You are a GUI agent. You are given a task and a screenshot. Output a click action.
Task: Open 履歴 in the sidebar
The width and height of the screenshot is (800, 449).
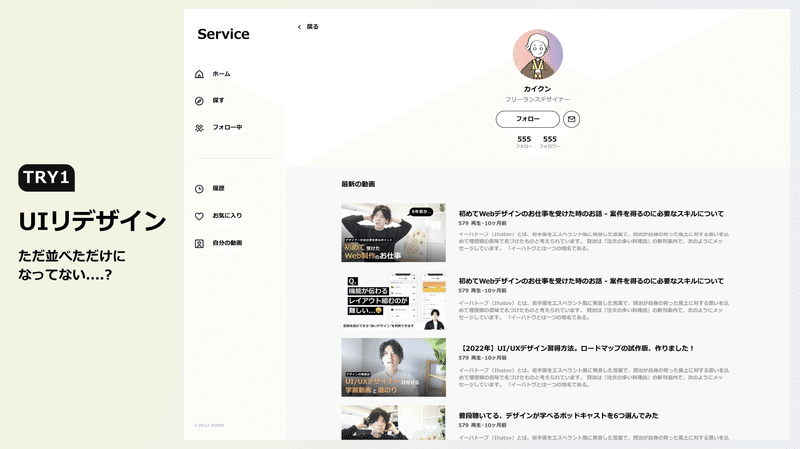[x=218, y=188]
